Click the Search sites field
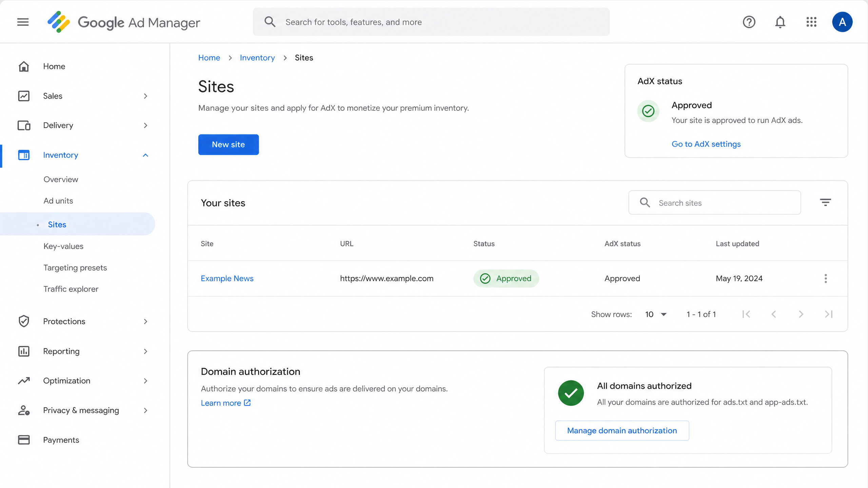This screenshot has width=868, height=488. [x=715, y=203]
